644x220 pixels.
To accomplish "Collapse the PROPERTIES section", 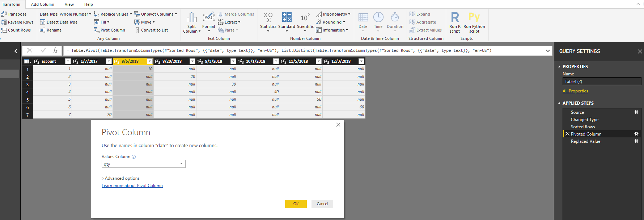I will tap(559, 67).
